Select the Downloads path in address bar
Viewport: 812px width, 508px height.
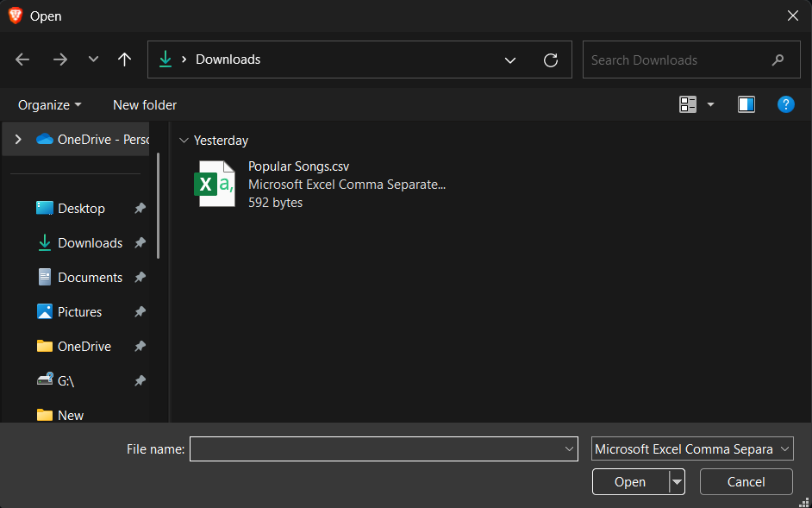click(x=228, y=60)
